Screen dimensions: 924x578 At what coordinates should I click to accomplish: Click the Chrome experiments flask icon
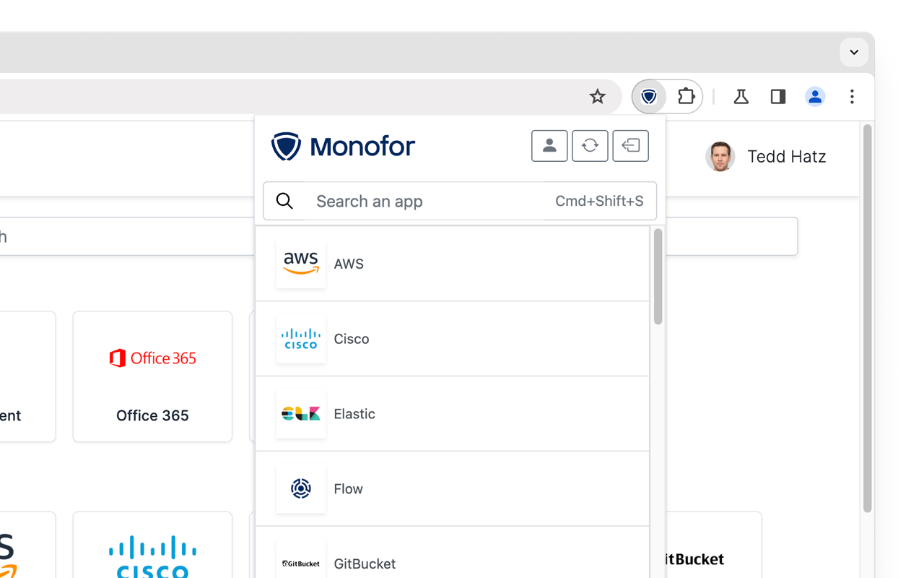pos(741,96)
